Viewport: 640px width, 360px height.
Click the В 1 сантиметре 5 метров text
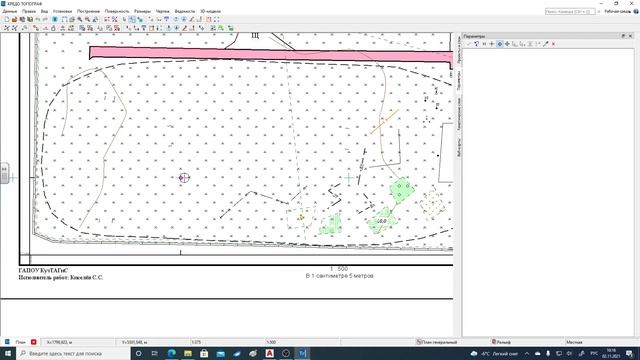click(x=340, y=276)
